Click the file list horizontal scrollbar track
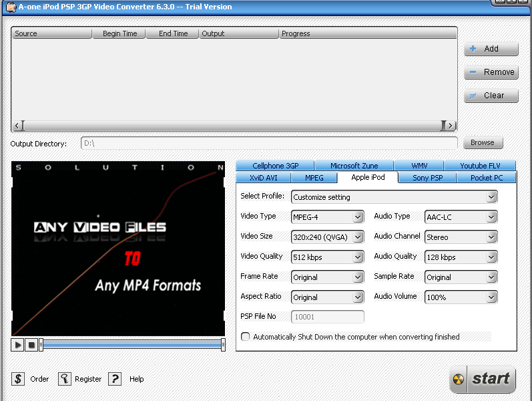Image resolution: width=532 pixels, height=401 pixels. [x=234, y=126]
